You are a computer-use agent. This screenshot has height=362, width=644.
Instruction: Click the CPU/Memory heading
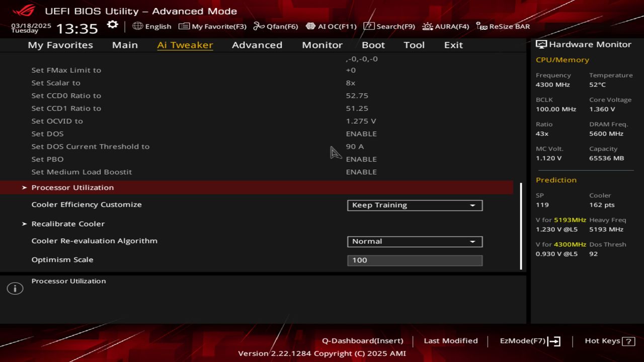point(562,60)
